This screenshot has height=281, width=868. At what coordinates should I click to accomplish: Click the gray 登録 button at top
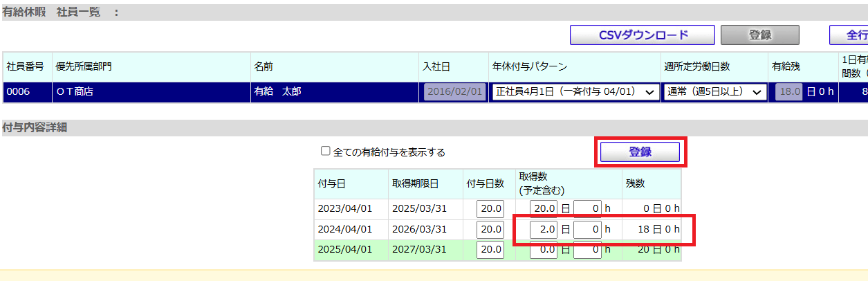[x=760, y=35]
